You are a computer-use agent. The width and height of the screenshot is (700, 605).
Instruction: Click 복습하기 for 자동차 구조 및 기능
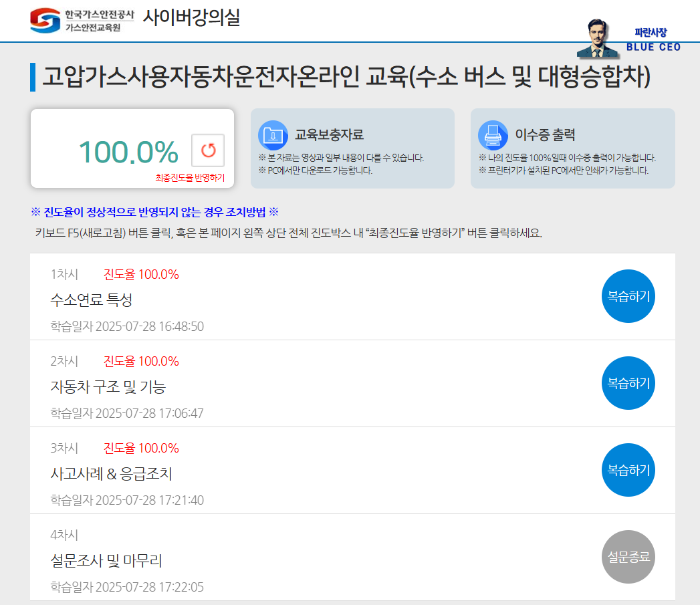click(628, 383)
